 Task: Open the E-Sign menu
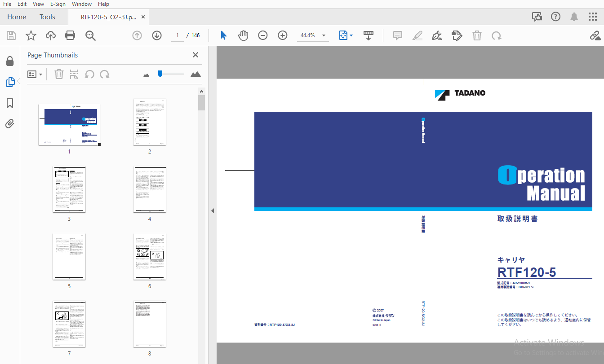coord(58,4)
